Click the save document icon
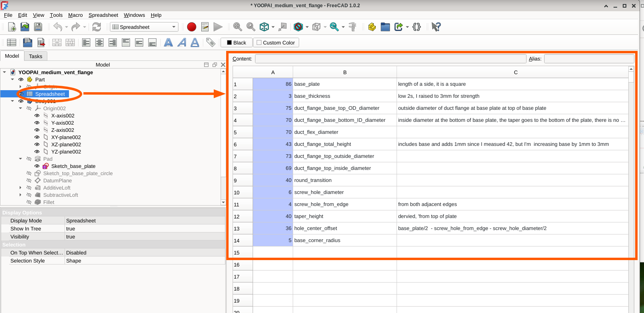This screenshot has height=313, width=644. [38, 27]
